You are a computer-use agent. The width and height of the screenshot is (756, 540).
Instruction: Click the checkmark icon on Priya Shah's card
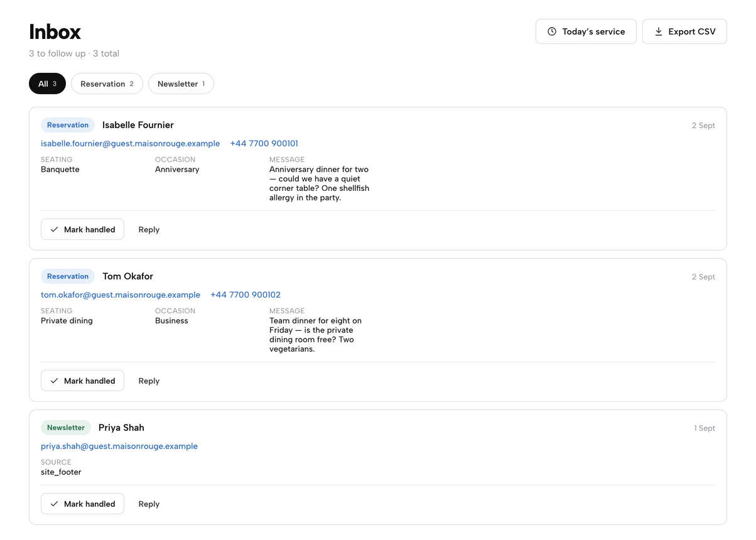pos(55,504)
